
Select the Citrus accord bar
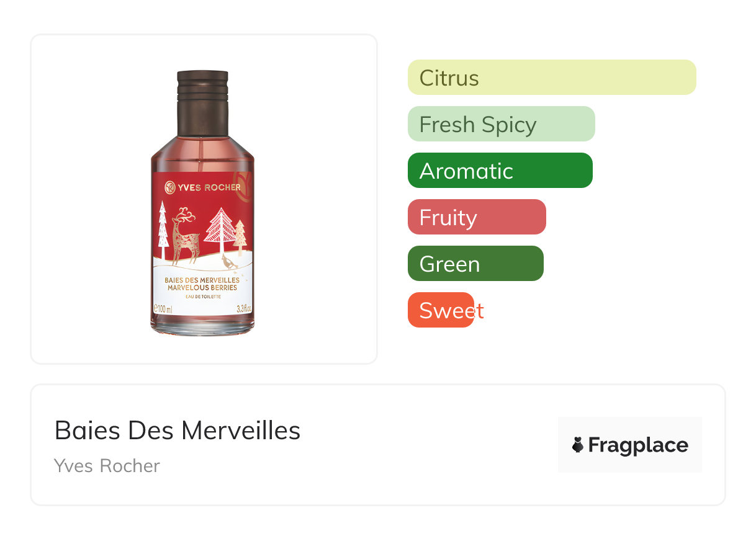[551, 78]
